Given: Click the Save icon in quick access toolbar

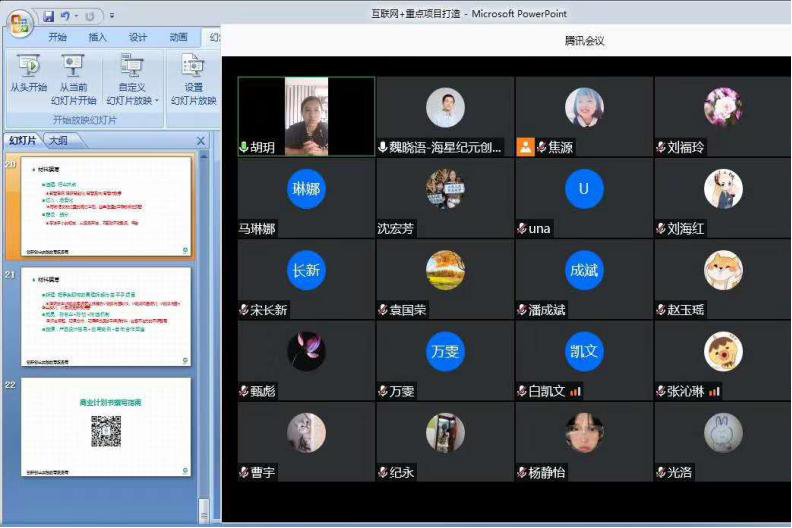Looking at the screenshot, I should click(48, 16).
